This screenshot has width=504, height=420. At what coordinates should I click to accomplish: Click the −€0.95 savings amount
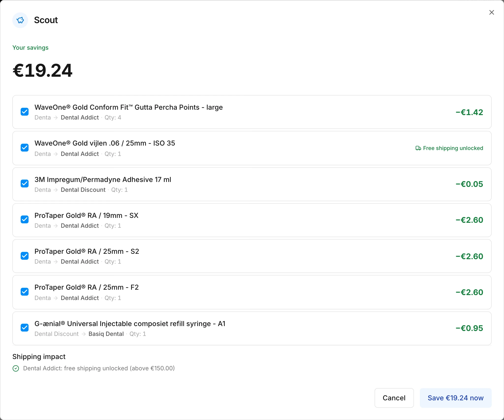point(469,328)
